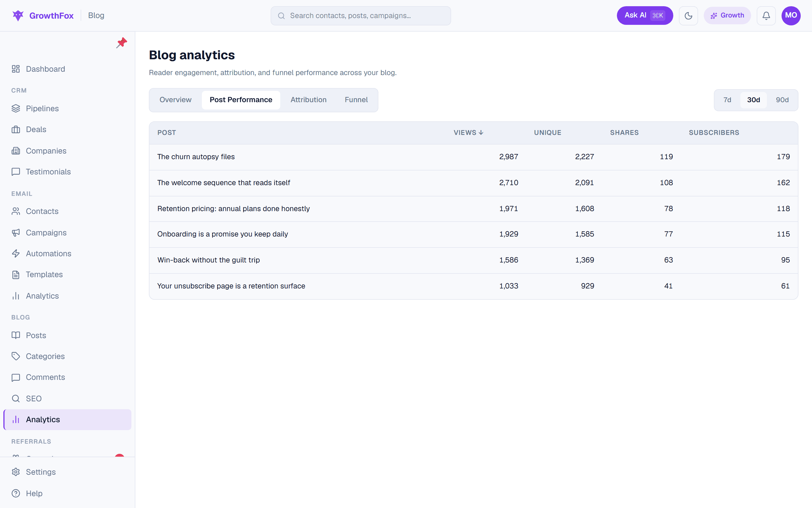Click the Deals briefcase icon

tap(16, 129)
